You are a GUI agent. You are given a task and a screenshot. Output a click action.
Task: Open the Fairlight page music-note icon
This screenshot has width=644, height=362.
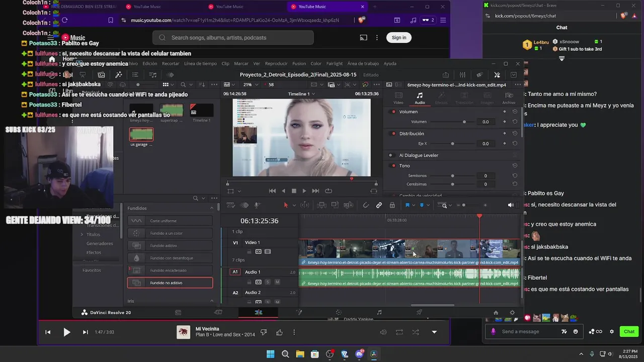tap(379, 312)
